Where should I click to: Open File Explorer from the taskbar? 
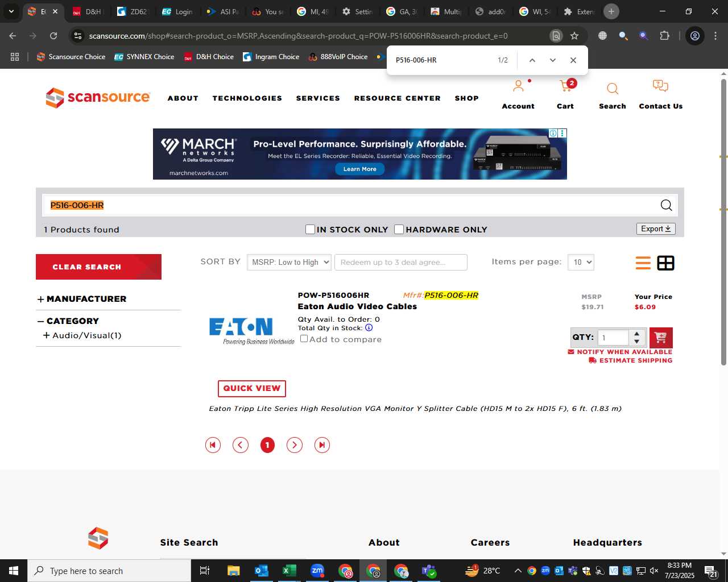tap(233, 571)
